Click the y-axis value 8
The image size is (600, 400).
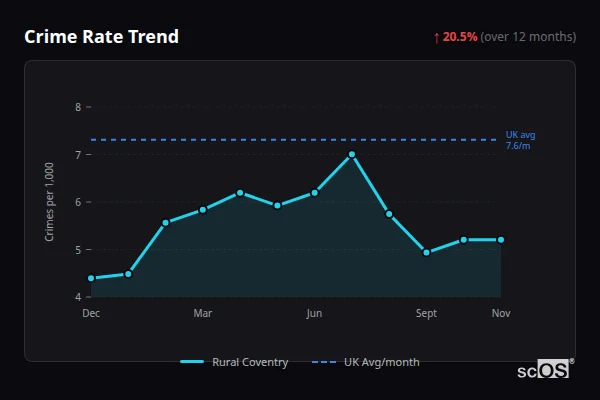click(x=78, y=107)
